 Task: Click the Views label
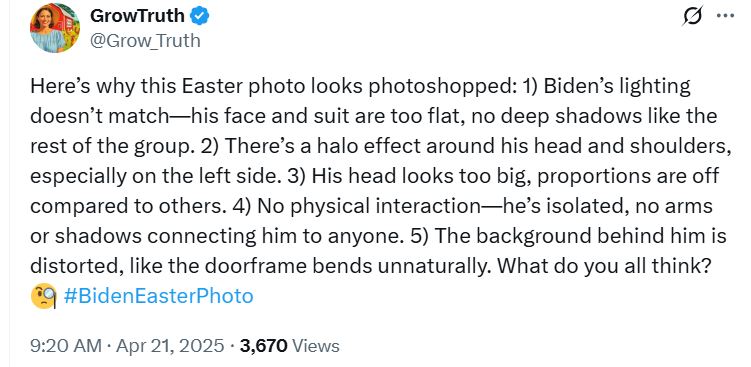pyautogui.click(x=315, y=345)
